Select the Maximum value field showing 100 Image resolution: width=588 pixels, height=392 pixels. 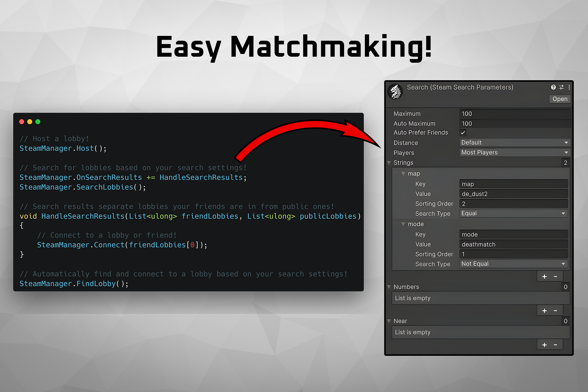coord(514,114)
